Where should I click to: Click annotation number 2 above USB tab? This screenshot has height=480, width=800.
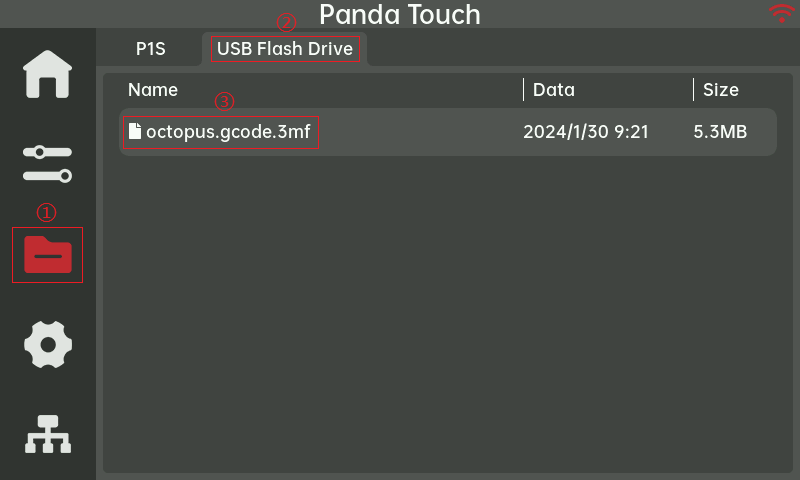coord(285,22)
